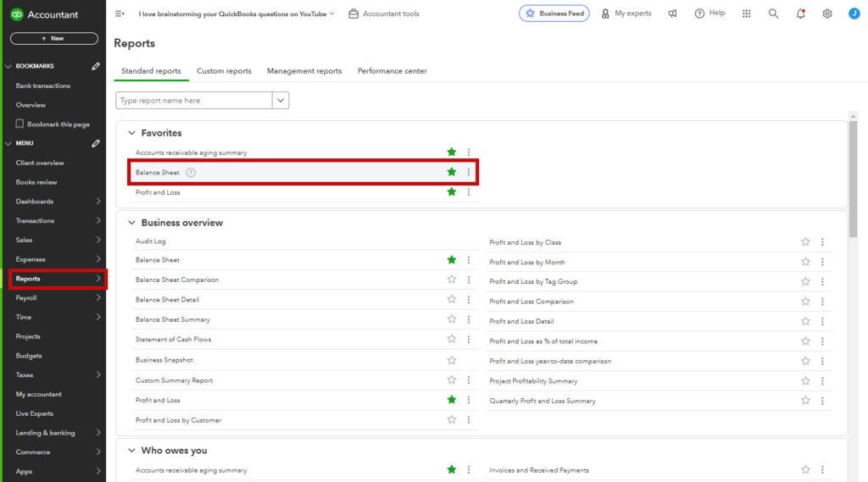
Task: Open Books review in the sidebar
Action: click(36, 182)
